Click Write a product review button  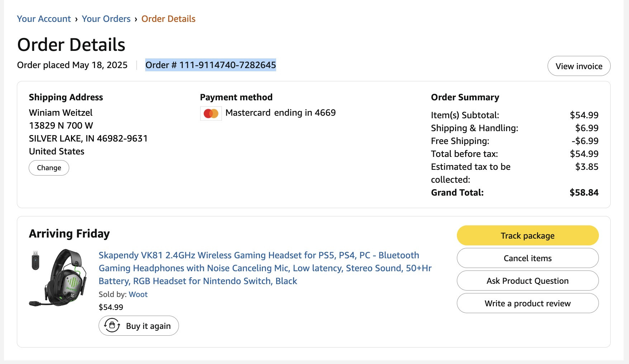coord(528,303)
